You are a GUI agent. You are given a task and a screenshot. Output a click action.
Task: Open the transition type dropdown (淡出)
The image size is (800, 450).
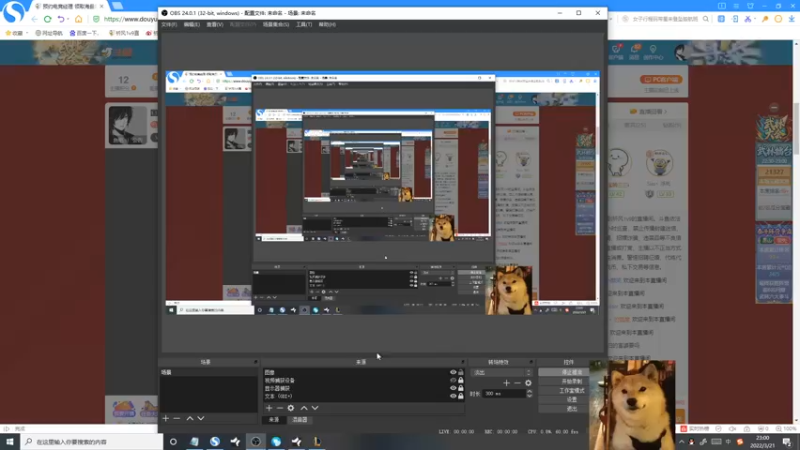(x=501, y=372)
